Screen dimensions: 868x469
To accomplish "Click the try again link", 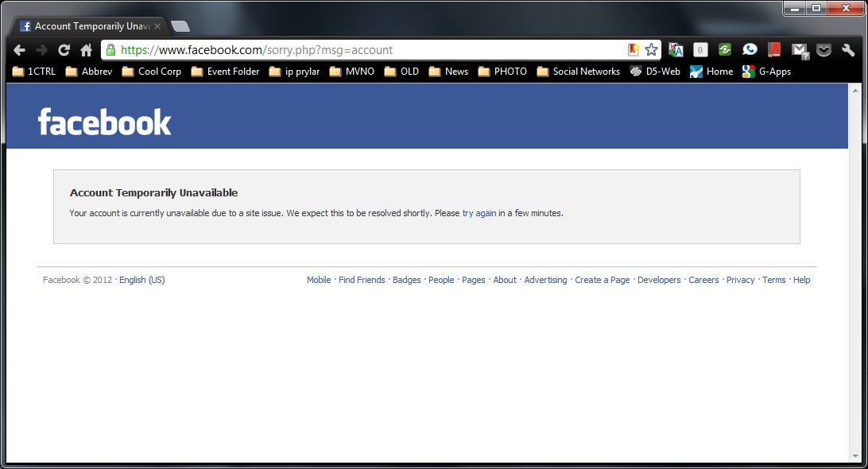I will tap(480, 213).
